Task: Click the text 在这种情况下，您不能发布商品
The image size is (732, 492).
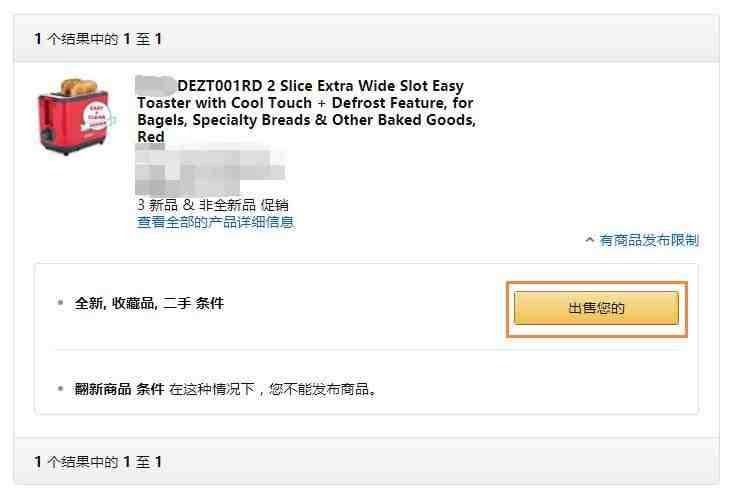Action: pos(273,389)
